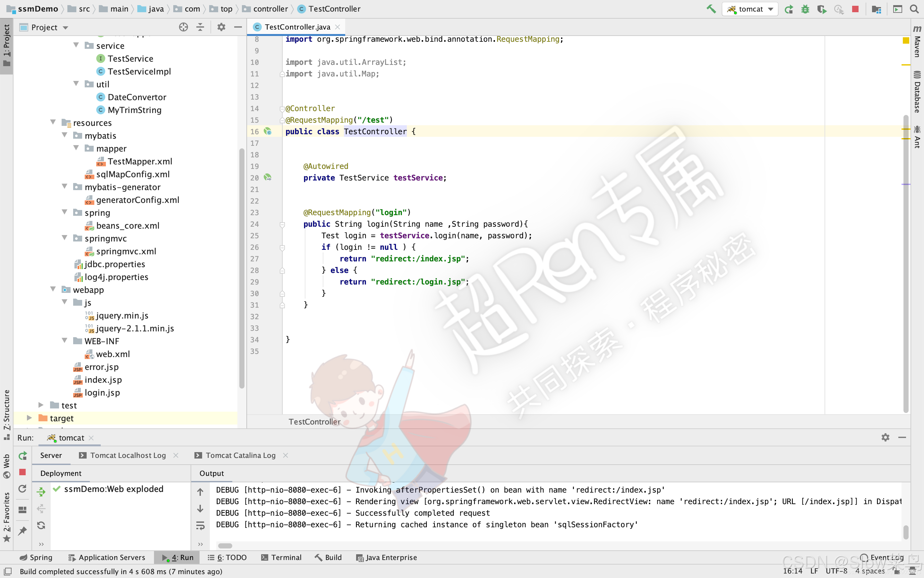The height and width of the screenshot is (578, 924).
Task: Collapse the WEB-INF folder
Action: (x=64, y=341)
